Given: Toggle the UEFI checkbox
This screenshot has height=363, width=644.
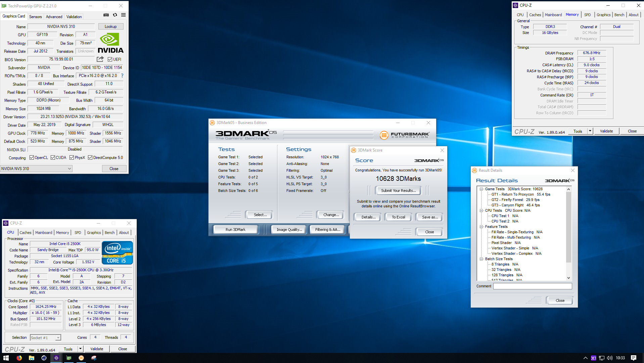Looking at the screenshot, I should tap(110, 59).
